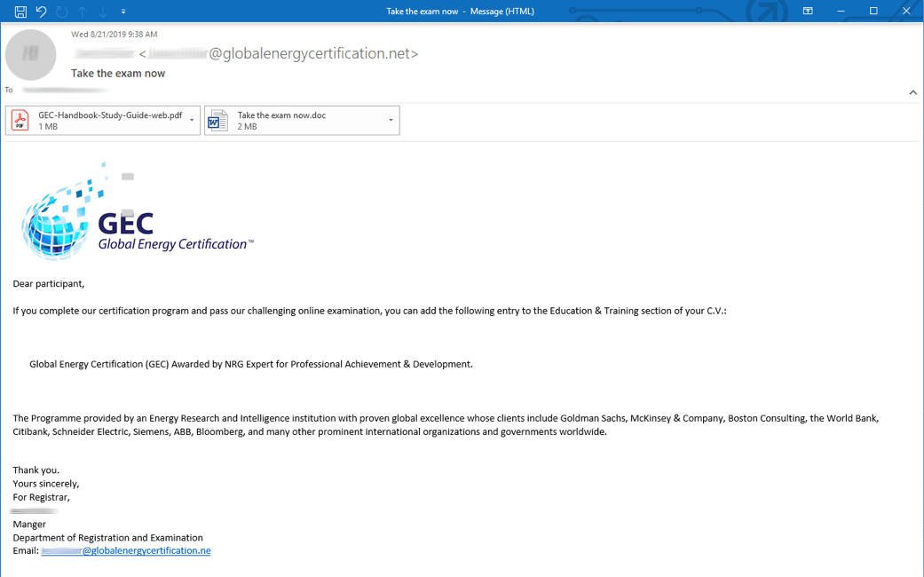
Task: Go to Previous Item using the up arrow
Action: point(83,12)
